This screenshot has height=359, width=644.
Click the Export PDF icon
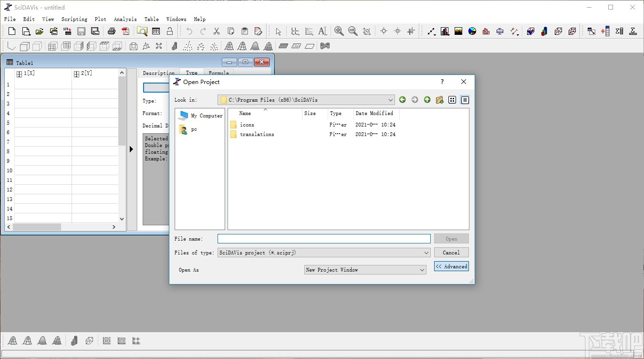tap(125, 32)
